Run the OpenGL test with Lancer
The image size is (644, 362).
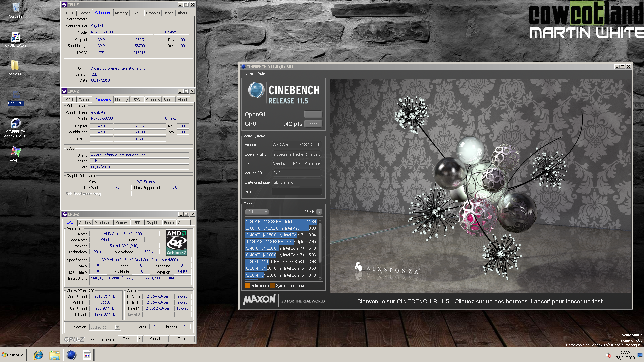[x=313, y=115]
